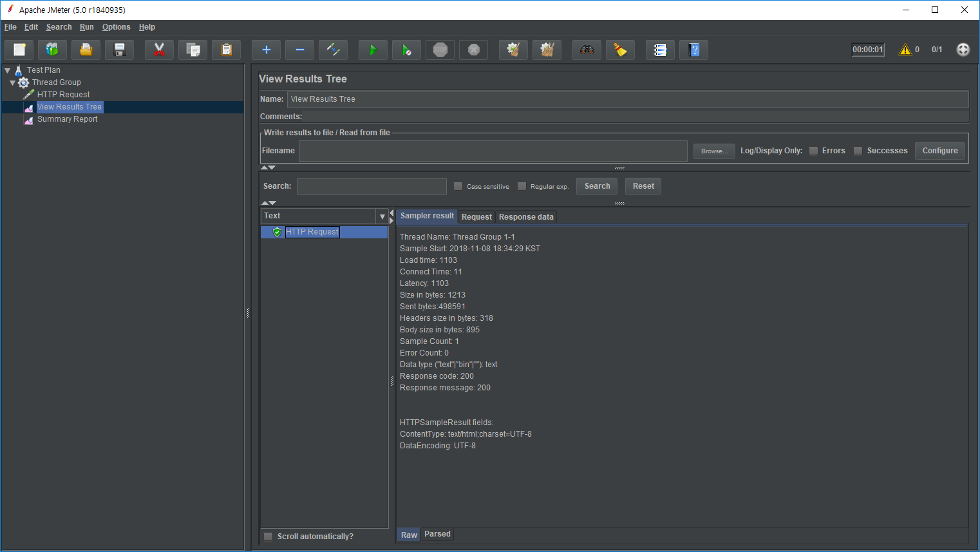Select Summary Report tree item

click(x=67, y=119)
